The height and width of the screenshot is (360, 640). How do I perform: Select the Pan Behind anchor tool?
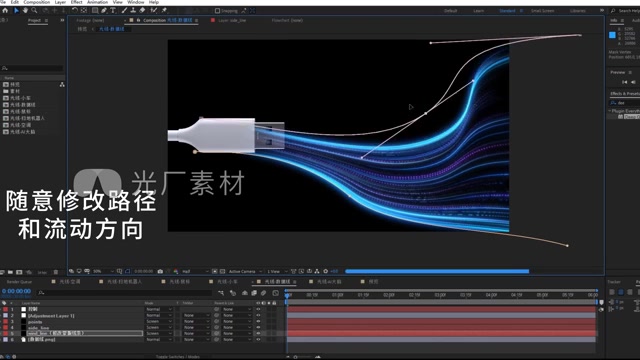(x=84, y=10)
